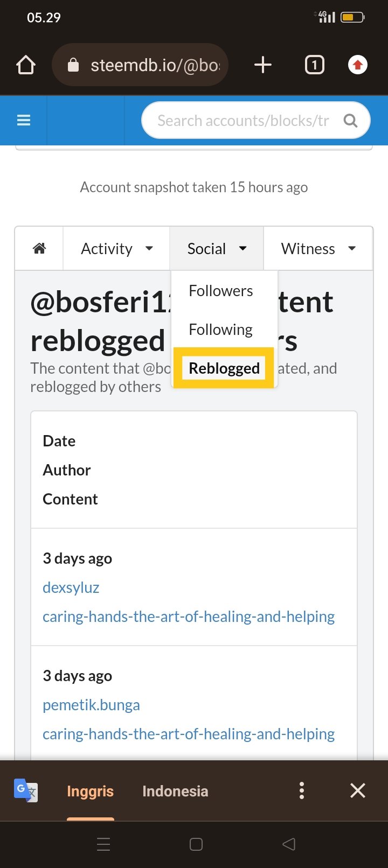This screenshot has width=388, height=868.
Task: Open author link dexsyluz
Action: (x=71, y=587)
